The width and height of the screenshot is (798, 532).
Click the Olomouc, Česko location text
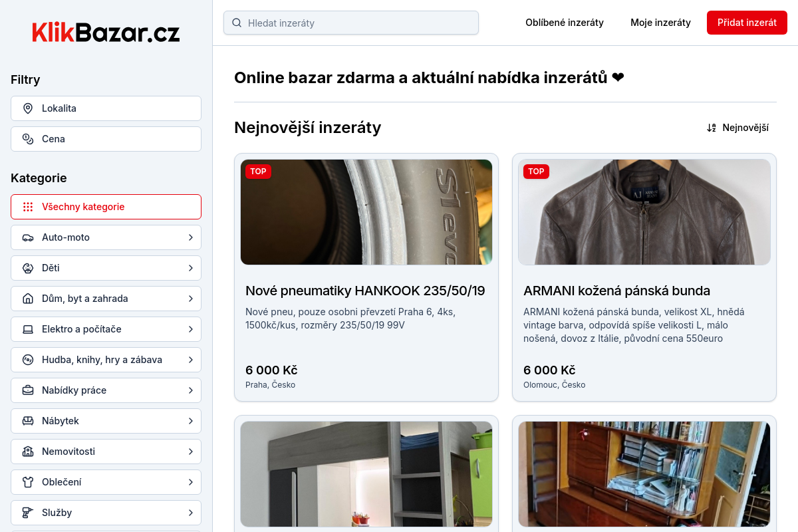point(555,385)
